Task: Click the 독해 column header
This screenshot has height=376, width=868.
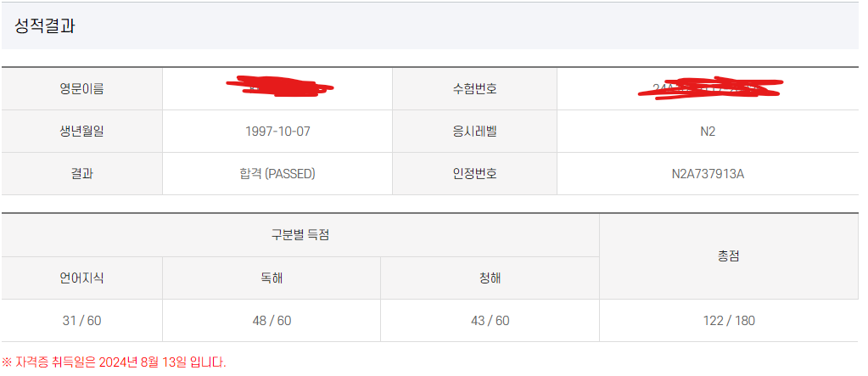Action: pyautogui.click(x=272, y=278)
